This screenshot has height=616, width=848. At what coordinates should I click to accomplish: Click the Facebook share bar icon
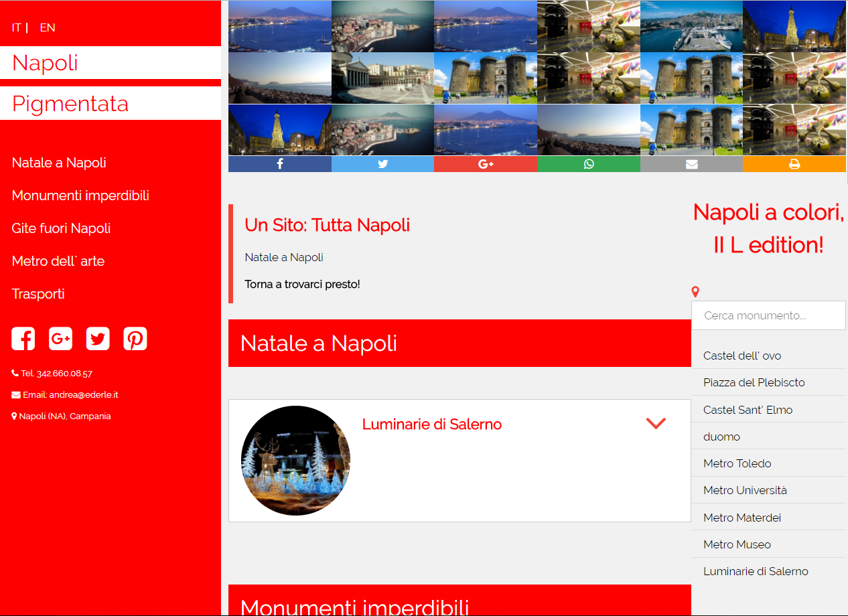(x=280, y=164)
